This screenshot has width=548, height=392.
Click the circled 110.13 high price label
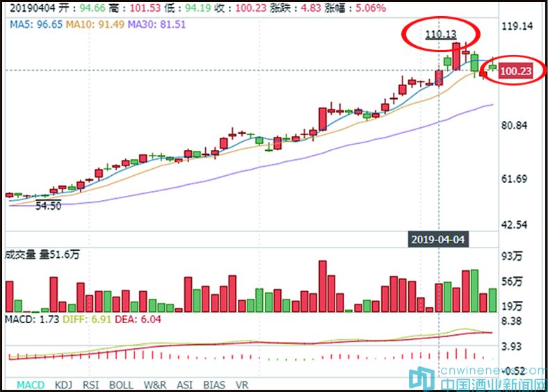[440, 33]
